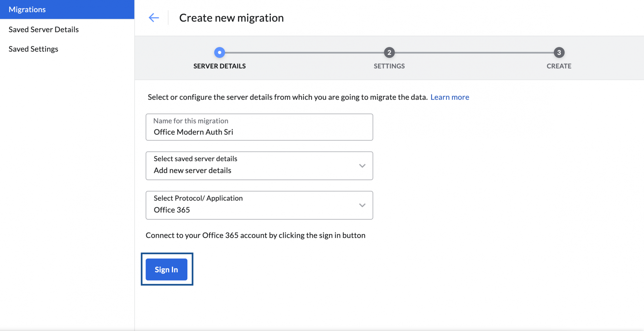
Task: Click the CREATE step label
Action: [559, 66]
